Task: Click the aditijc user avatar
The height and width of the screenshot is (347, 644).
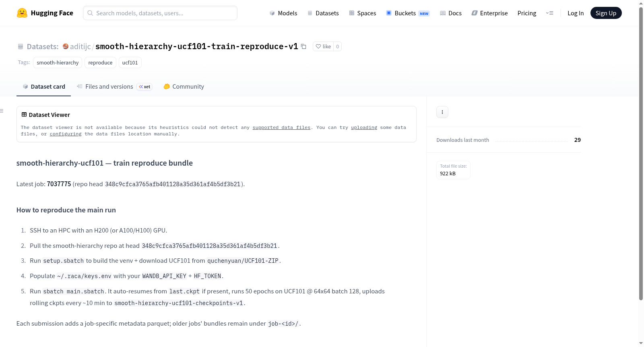Action: [66, 46]
